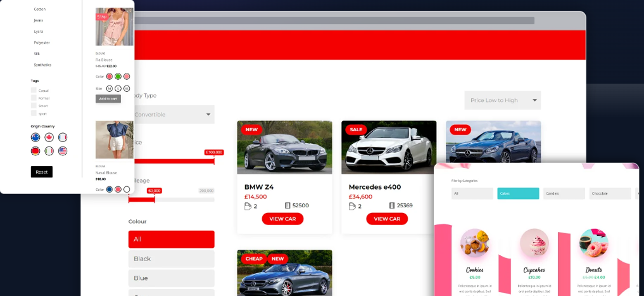Open the Mercedes e400 title link

[375, 187]
